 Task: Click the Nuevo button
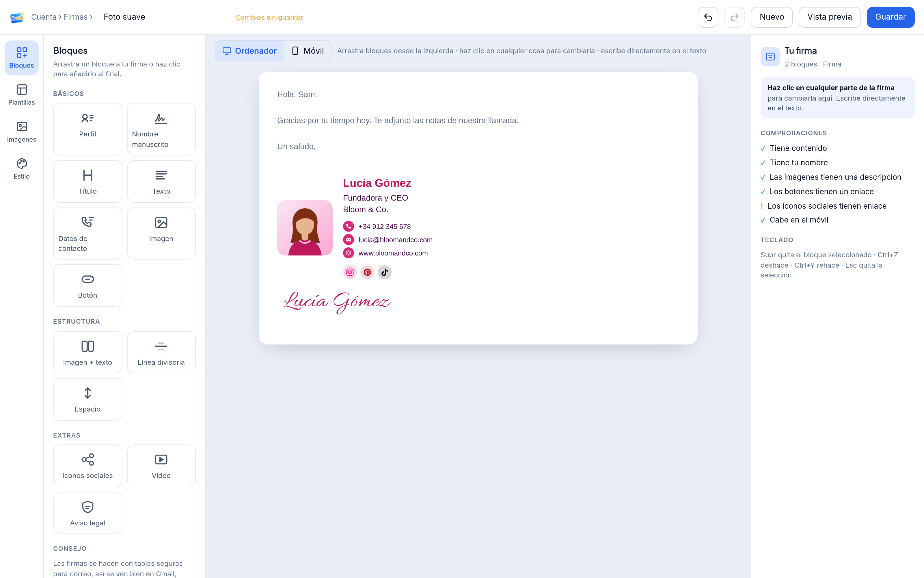tap(772, 17)
